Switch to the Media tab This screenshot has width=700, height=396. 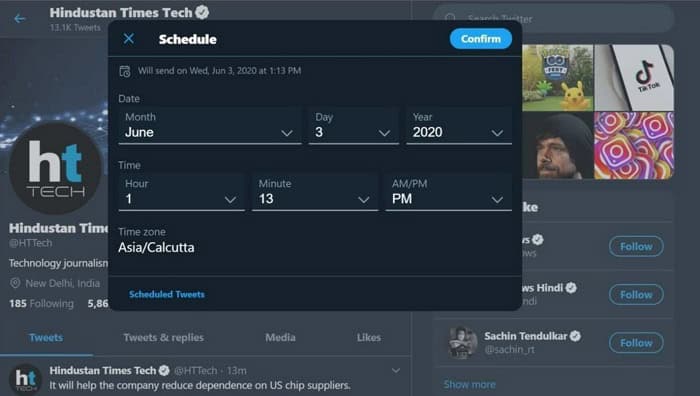[280, 338]
